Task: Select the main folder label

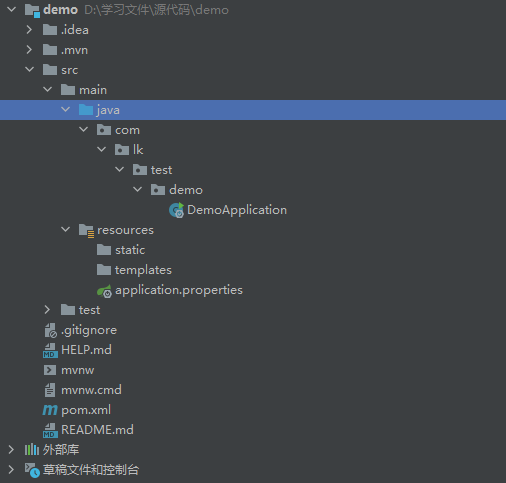Action: coord(93,90)
